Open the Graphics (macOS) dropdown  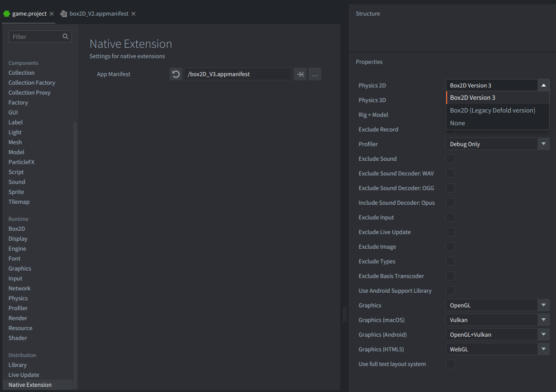[497, 320]
